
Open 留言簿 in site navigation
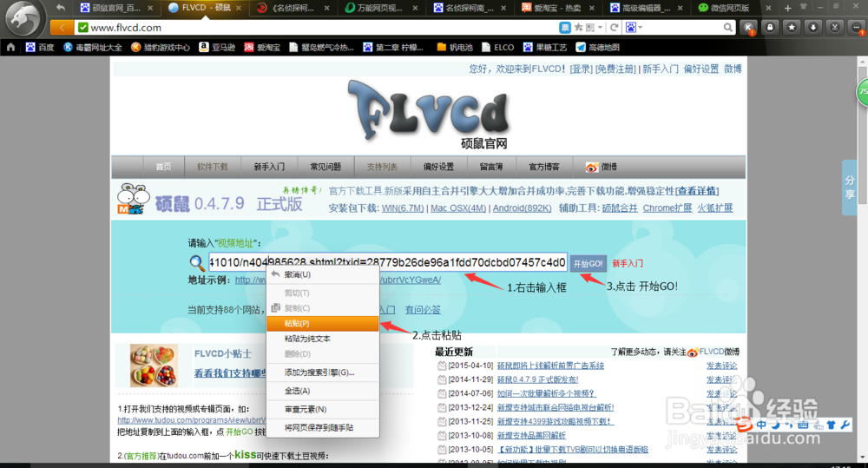click(491, 167)
